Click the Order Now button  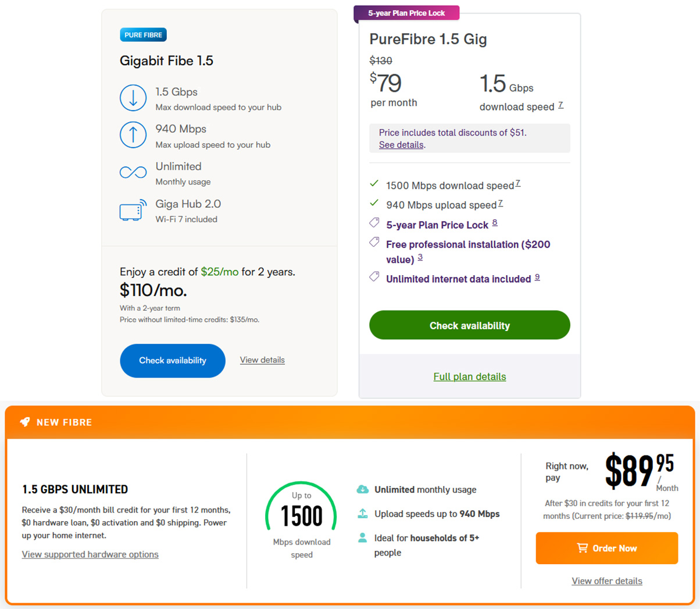(x=606, y=547)
